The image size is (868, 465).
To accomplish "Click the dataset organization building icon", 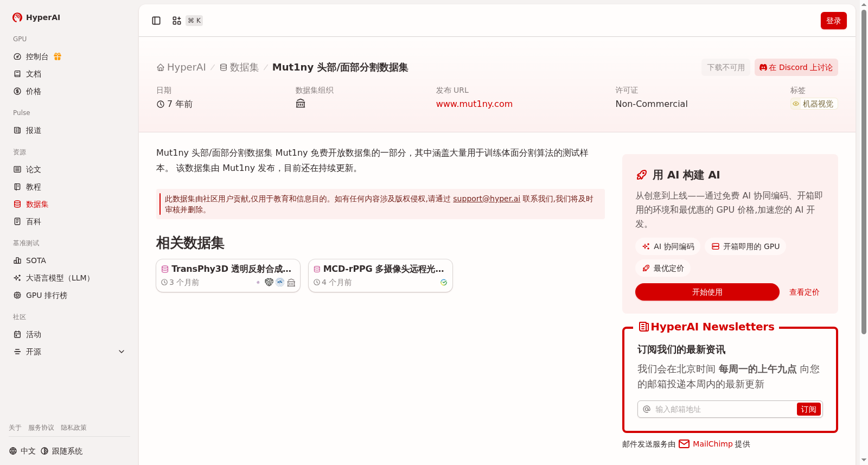I will coord(301,104).
